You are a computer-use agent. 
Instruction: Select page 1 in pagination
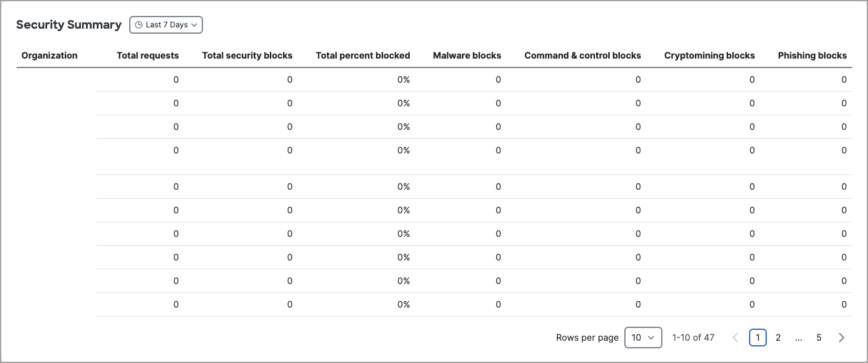[x=758, y=338]
